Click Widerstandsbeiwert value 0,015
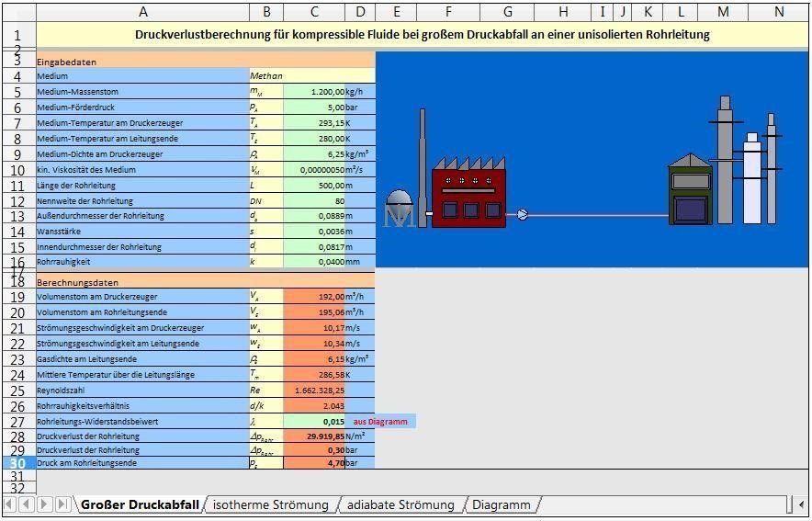This screenshot has height=521, width=812. [x=314, y=422]
